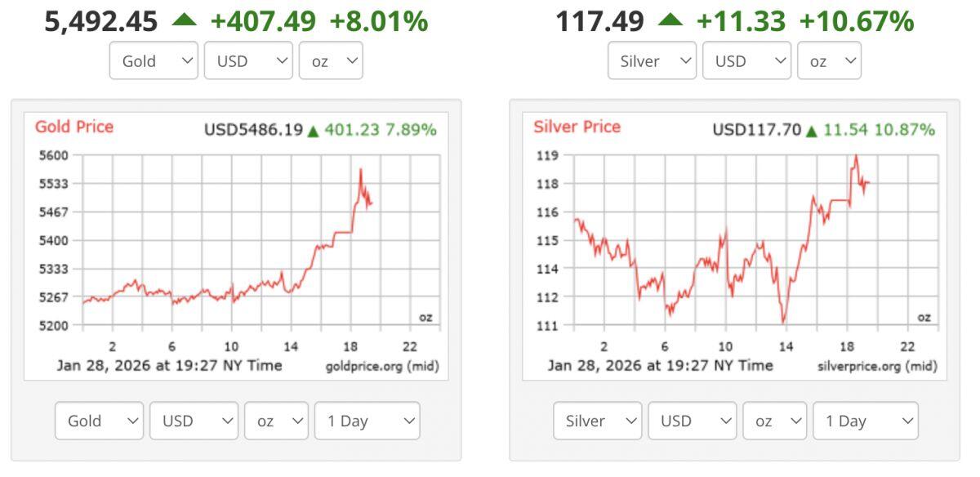Expand the top silver USD currency dropdown
Screen dimensions: 980x477
746,61
